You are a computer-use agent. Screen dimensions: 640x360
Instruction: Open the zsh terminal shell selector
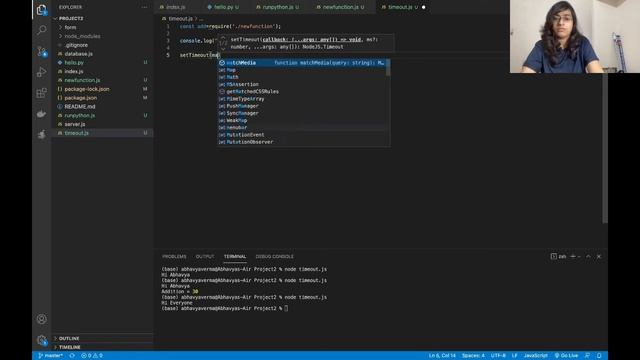pyautogui.click(x=558, y=256)
